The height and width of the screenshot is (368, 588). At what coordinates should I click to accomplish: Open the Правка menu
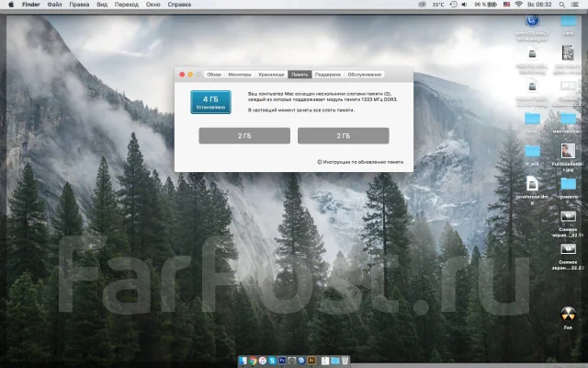(79, 5)
